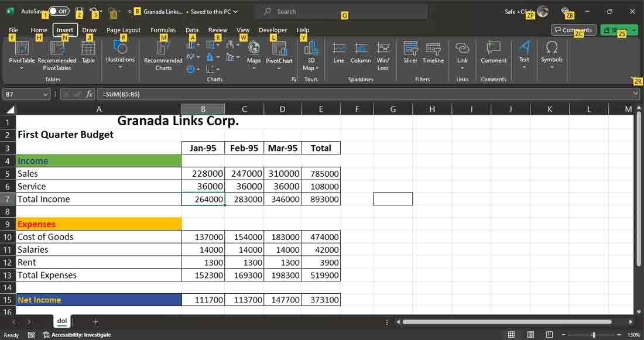Add a Slicer filter
Screen dimensions: 644x340
[x=410, y=52]
